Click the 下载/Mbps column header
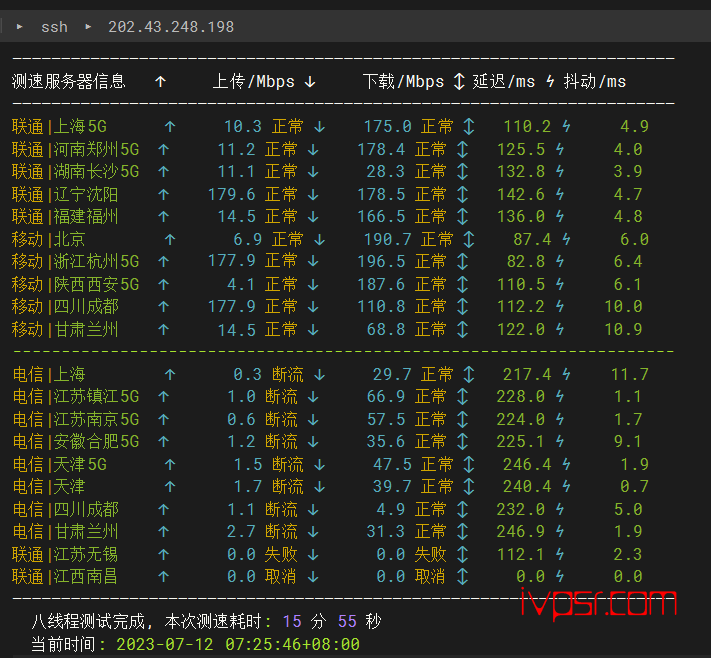This screenshot has width=711, height=658. coord(403,82)
